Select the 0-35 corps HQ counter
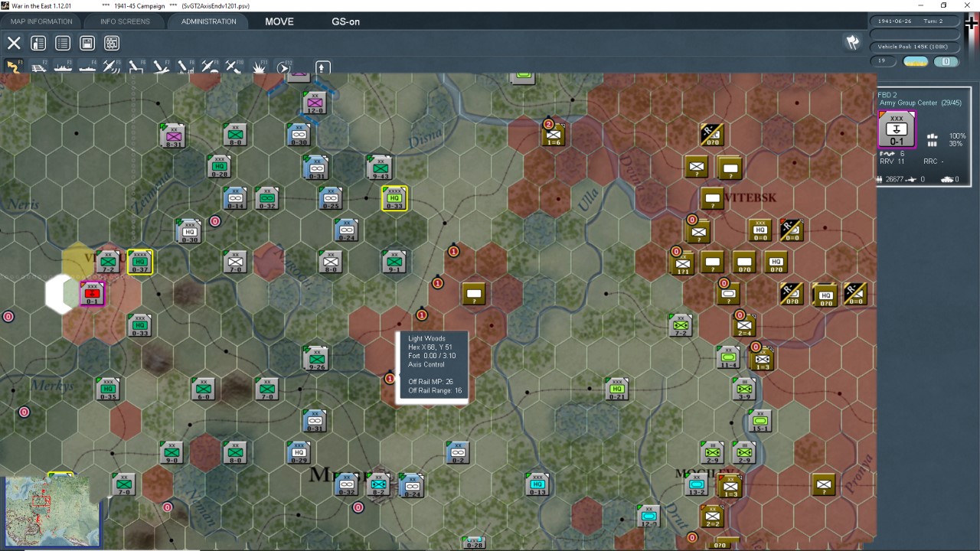This screenshot has width=980, height=551. click(108, 389)
